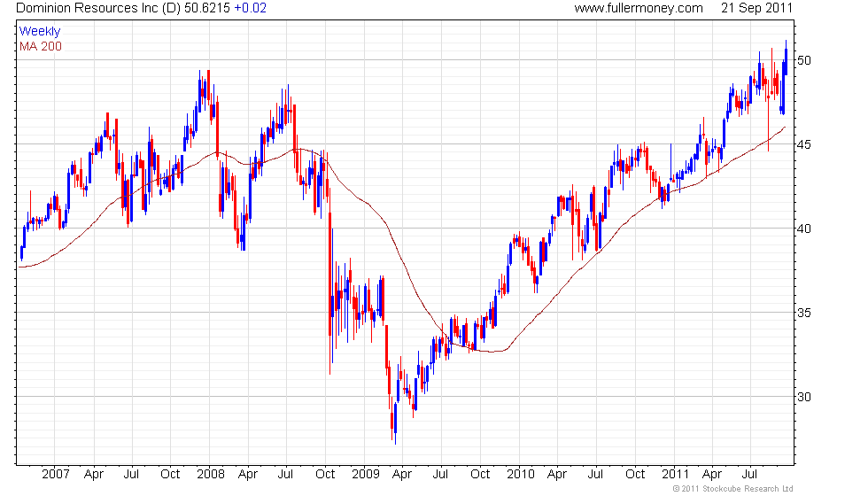Click the red 'MA 200' legend label
This screenshot has height=496, width=868.
coord(41,46)
